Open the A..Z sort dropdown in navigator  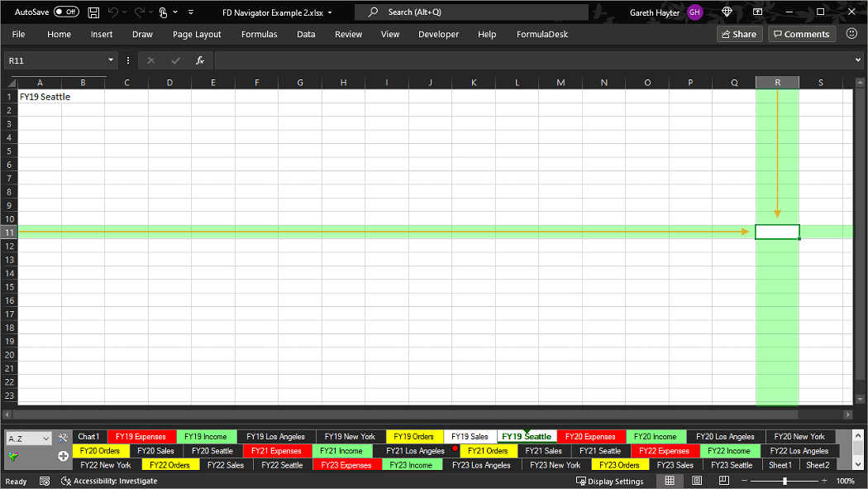point(46,437)
